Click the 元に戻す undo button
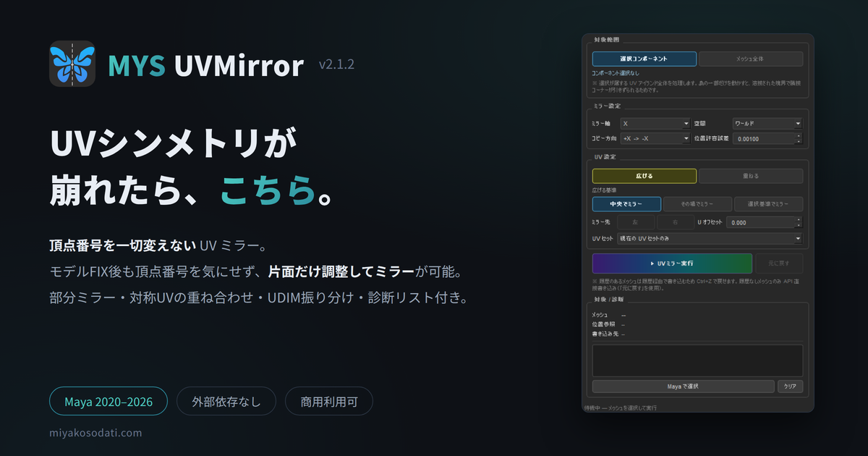This screenshot has width=868, height=456. [779, 263]
